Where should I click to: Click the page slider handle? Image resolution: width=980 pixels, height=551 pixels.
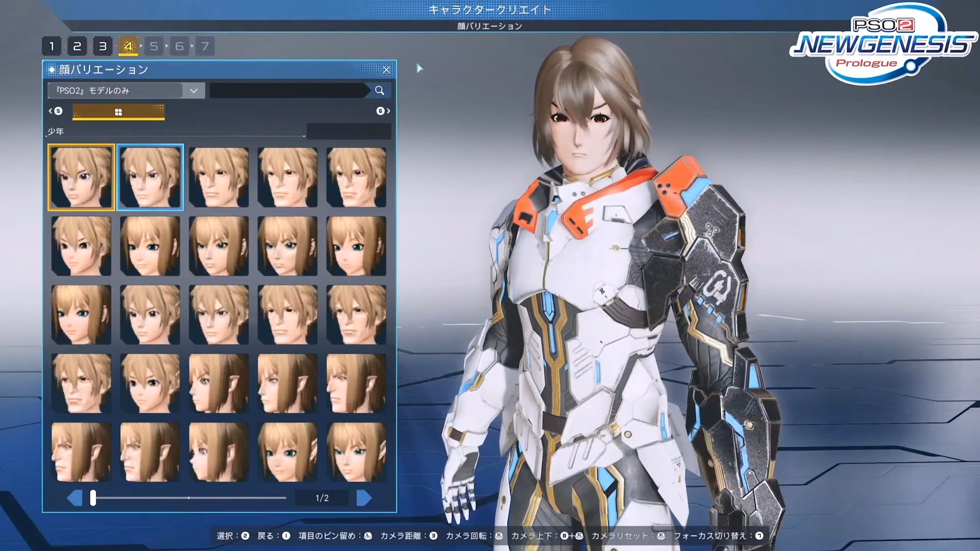93,498
